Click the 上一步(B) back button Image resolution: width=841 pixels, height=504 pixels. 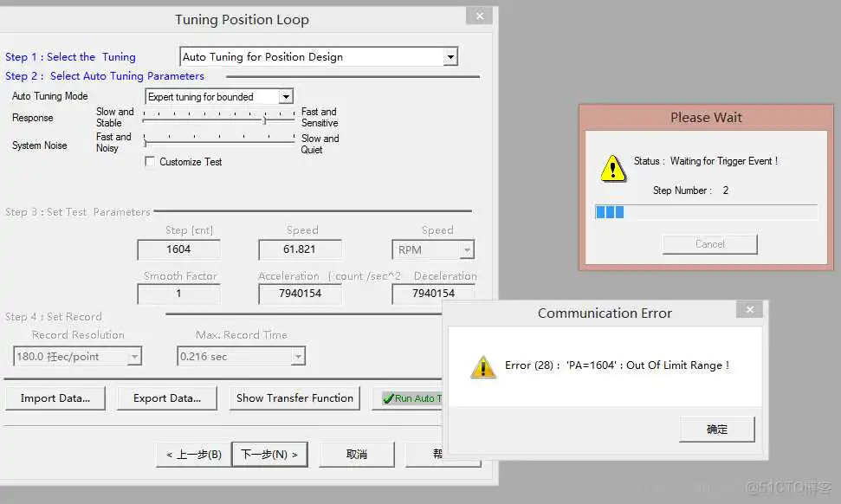pos(193,454)
